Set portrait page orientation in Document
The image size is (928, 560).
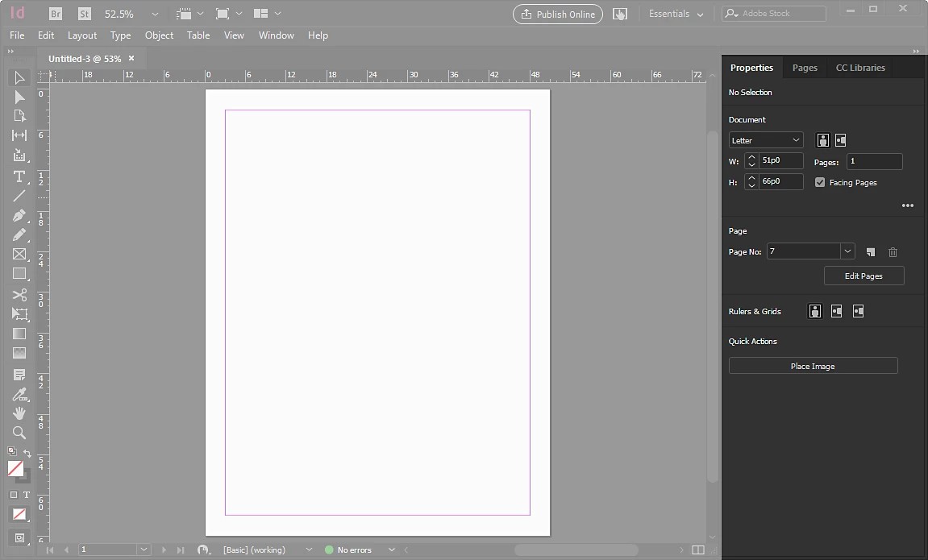coord(822,140)
